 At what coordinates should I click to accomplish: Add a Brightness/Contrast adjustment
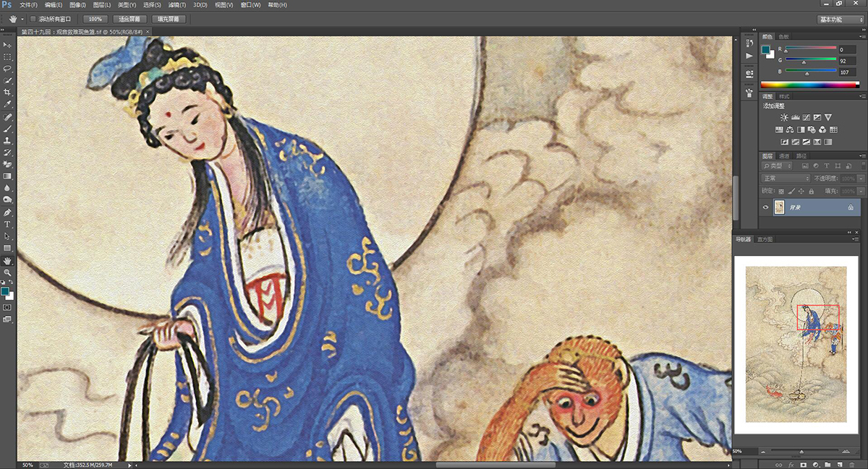tap(784, 117)
